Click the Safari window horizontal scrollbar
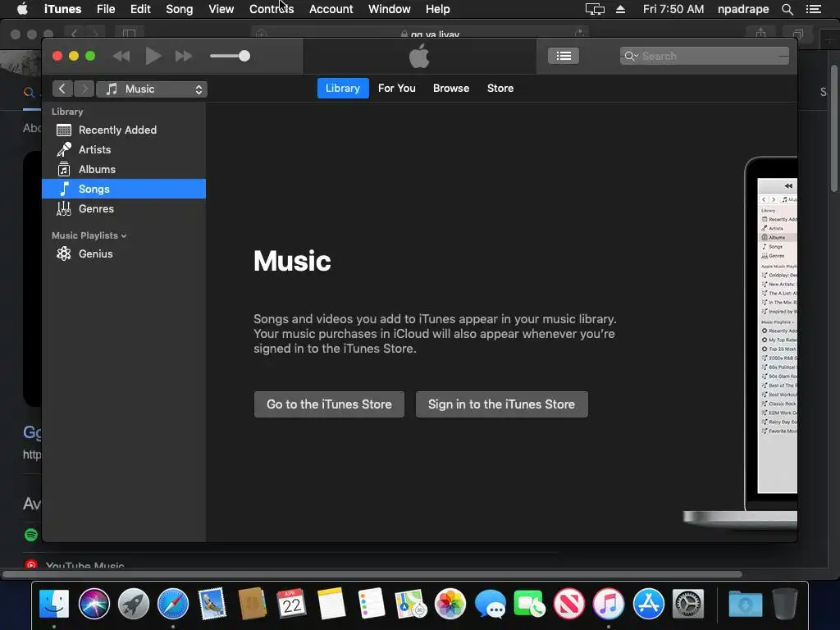Viewport: 840px width, 630px height. (372, 574)
